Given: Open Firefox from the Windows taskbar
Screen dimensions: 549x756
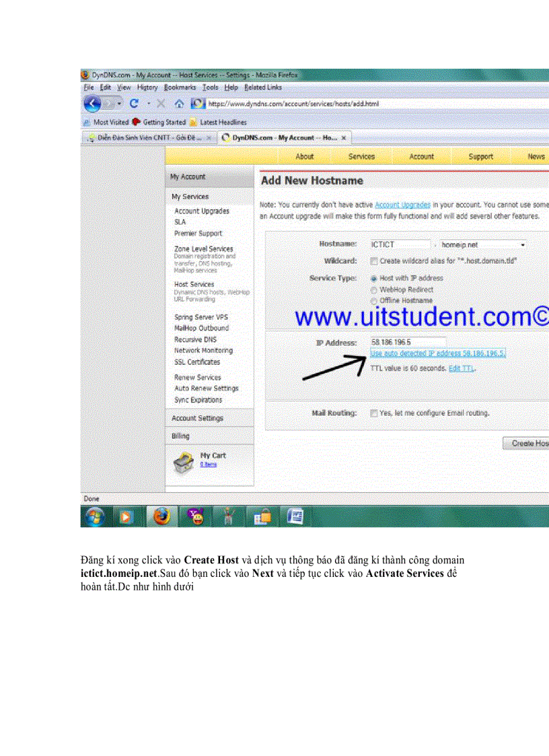Looking at the screenshot, I should 161,516.
